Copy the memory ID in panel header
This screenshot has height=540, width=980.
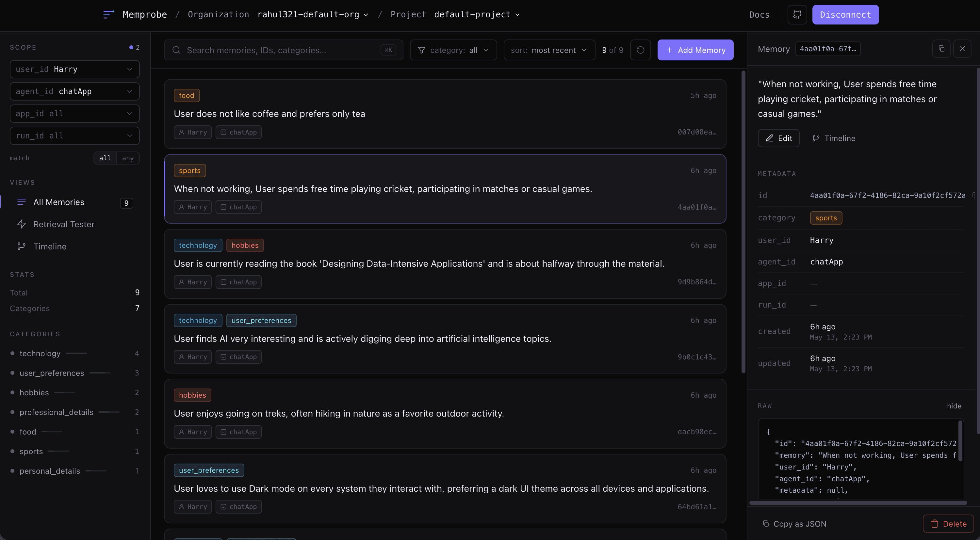[x=941, y=49]
